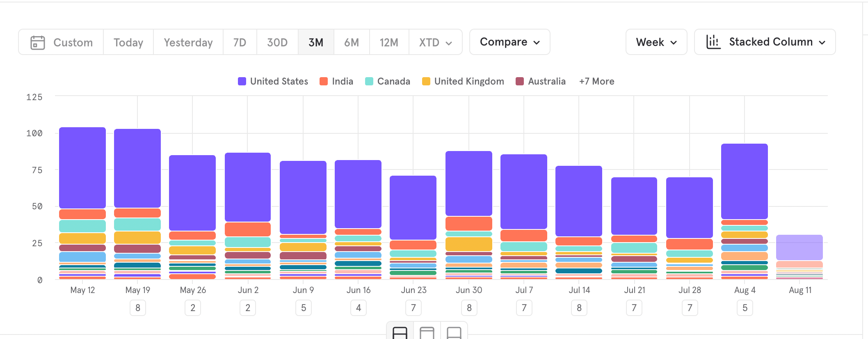Screen dimensions: 868x339
Task: Open the Compare dropdown
Action: 509,42
